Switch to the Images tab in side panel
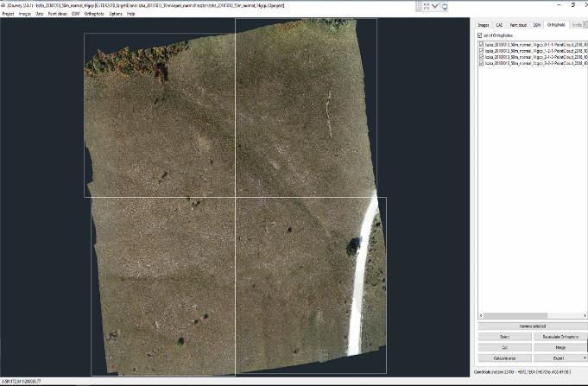This screenshot has height=386, width=588. pos(483,25)
